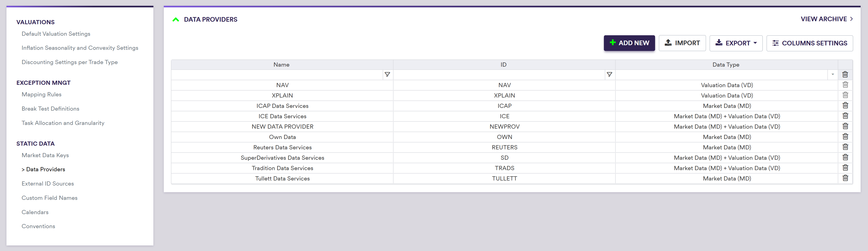Open the Name column filter icon
The width and height of the screenshot is (868, 251).
(387, 74)
